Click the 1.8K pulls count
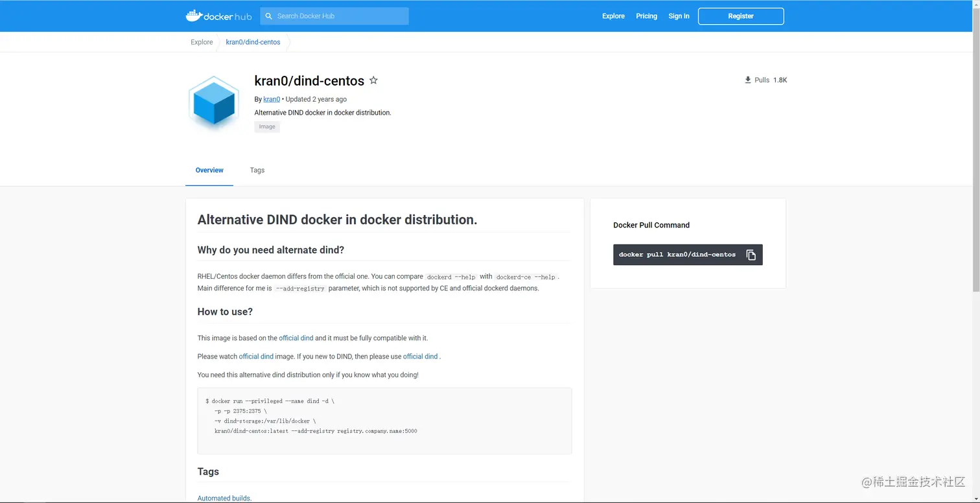 pos(780,80)
